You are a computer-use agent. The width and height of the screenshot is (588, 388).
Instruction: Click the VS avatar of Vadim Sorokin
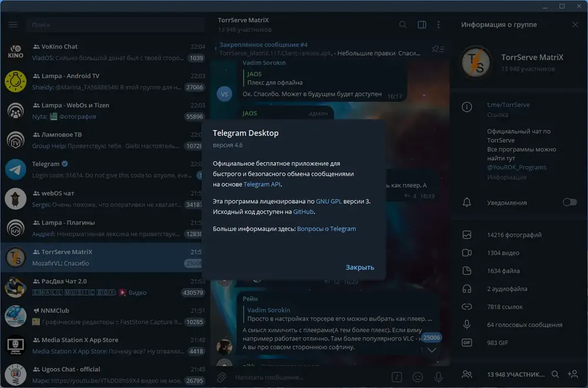click(x=224, y=94)
